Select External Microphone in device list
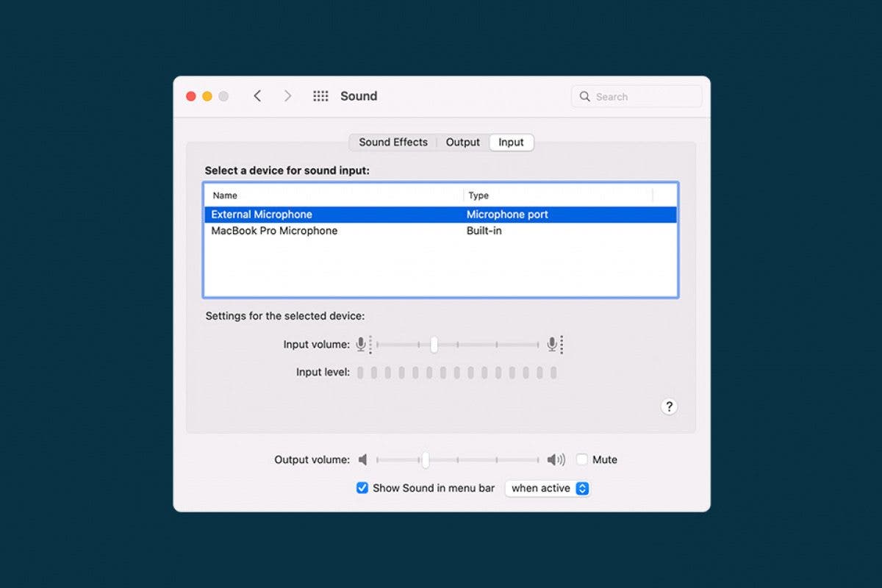The width and height of the screenshot is (882, 588). coord(262,215)
